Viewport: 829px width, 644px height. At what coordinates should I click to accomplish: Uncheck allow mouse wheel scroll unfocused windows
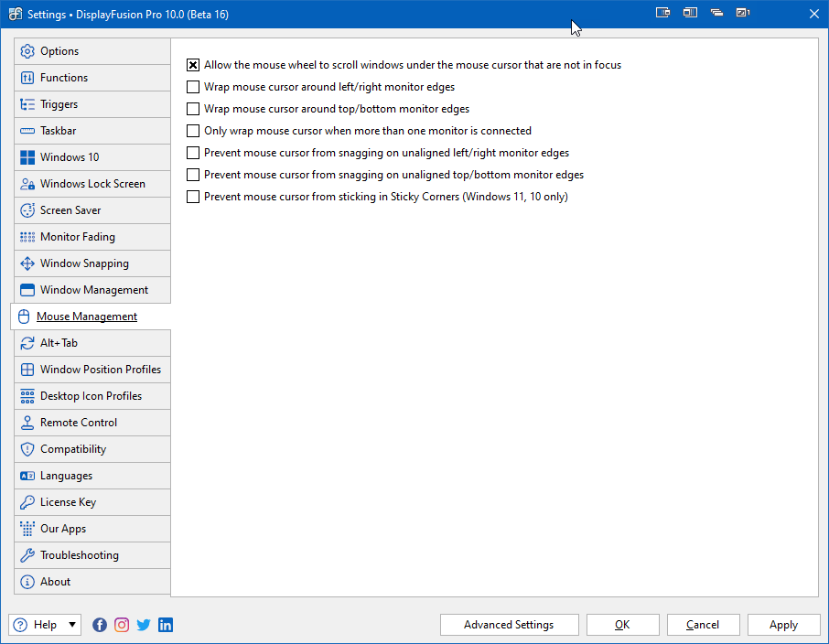pos(193,65)
